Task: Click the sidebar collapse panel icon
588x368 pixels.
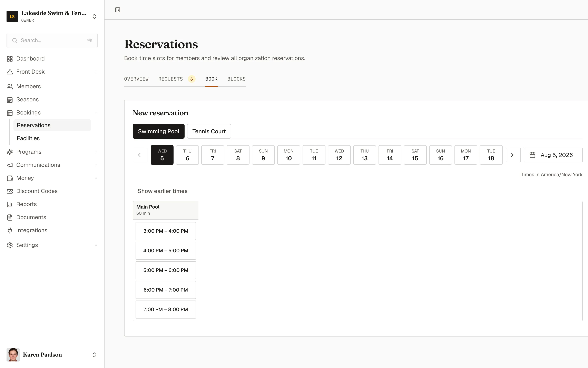Action: tap(118, 10)
